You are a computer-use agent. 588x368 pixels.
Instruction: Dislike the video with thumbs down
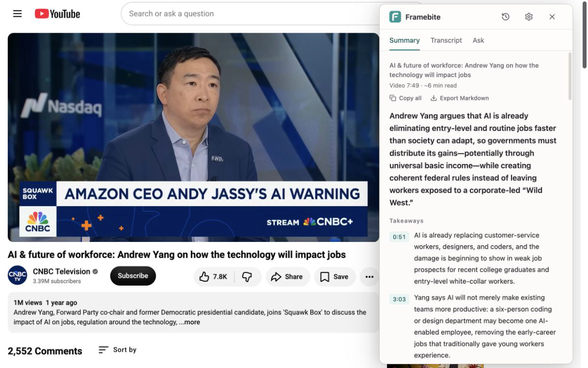pos(247,276)
